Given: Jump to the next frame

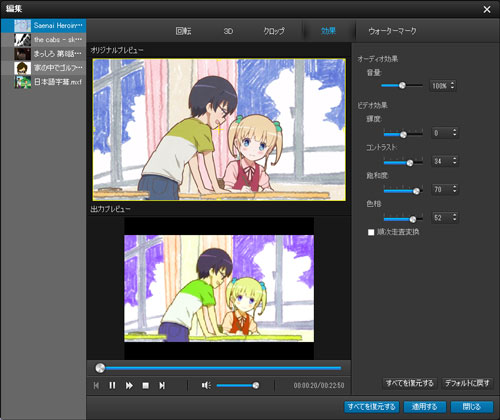Looking at the screenshot, I should [x=162, y=386].
